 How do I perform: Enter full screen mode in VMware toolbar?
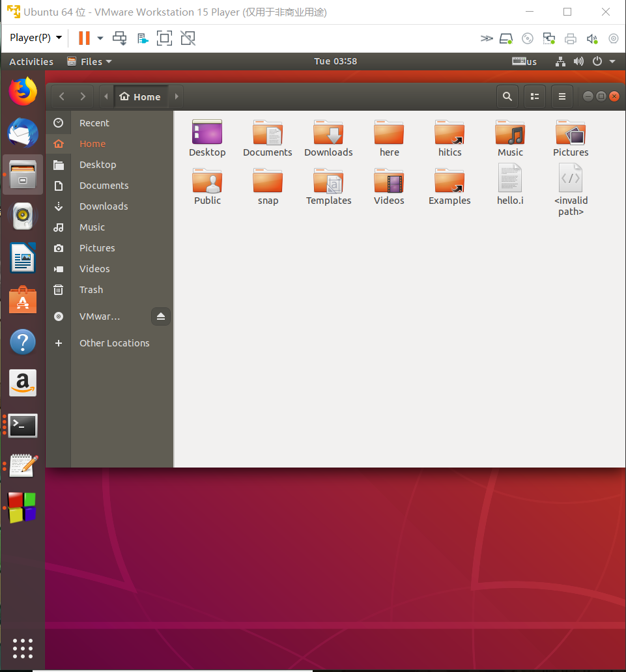[x=164, y=38]
